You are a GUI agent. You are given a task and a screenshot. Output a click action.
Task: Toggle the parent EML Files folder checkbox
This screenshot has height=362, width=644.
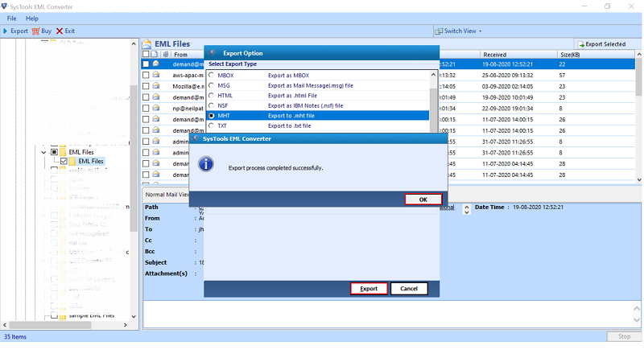click(54, 152)
